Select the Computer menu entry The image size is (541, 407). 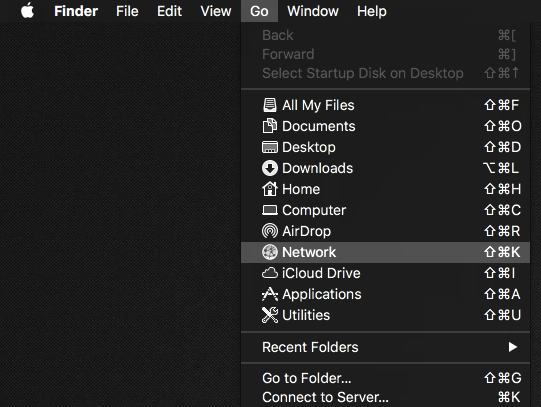click(385, 210)
